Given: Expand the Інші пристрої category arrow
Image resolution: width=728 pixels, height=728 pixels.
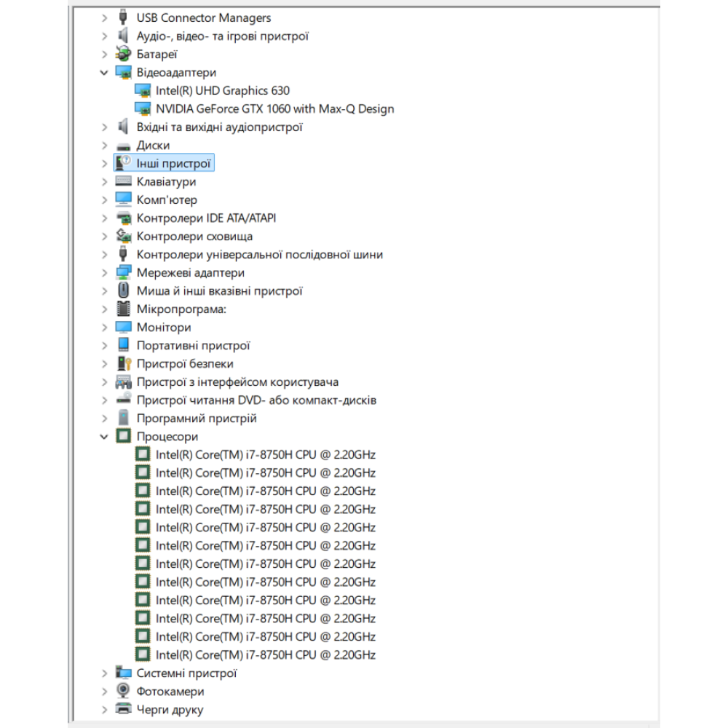Looking at the screenshot, I should 104,163.
